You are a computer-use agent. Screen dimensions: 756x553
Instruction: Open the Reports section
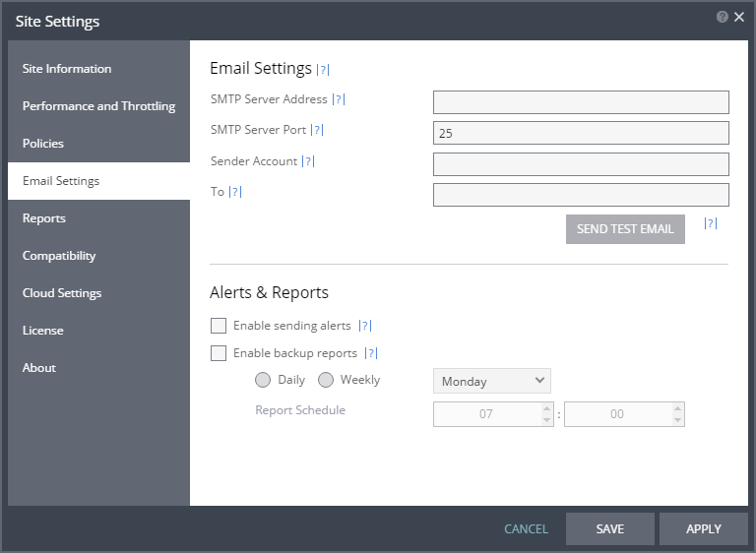pos(98,218)
